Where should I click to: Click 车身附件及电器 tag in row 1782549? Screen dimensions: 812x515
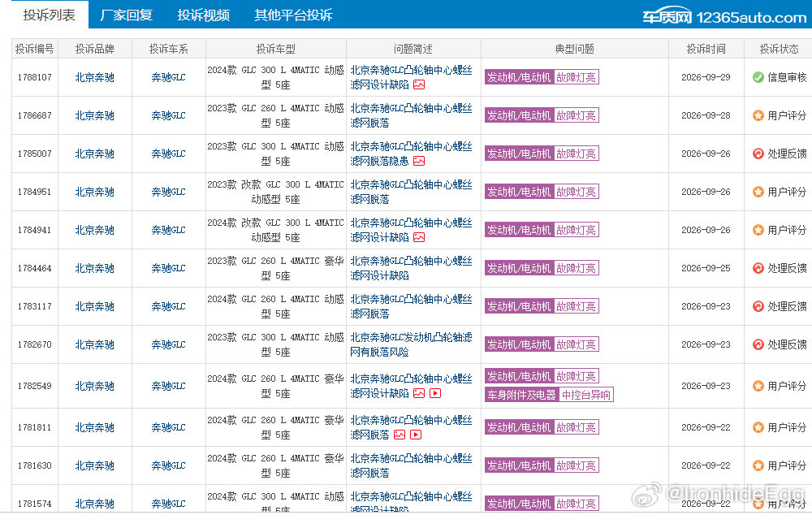521,395
